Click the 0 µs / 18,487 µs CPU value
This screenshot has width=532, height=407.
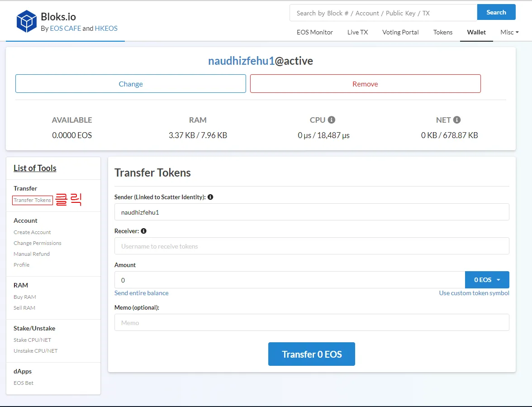click(324, 135)
